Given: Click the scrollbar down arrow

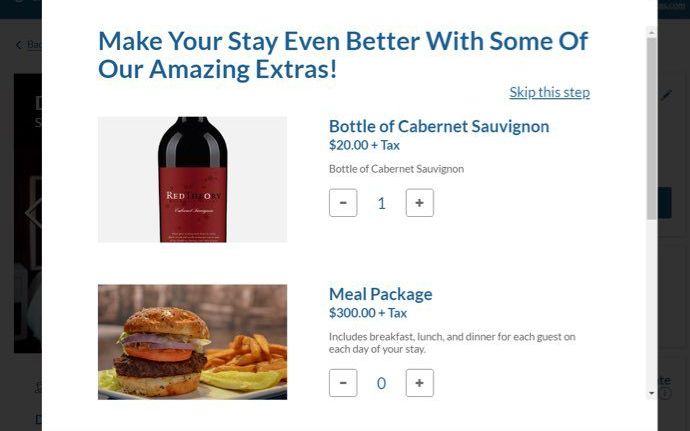Looking at the screenshot, I should 651,393.
